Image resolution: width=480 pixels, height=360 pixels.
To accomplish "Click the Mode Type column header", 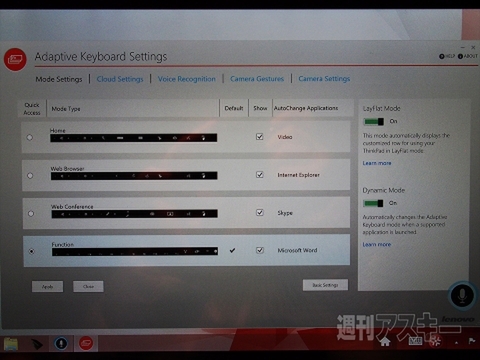I will pos(66,109).
